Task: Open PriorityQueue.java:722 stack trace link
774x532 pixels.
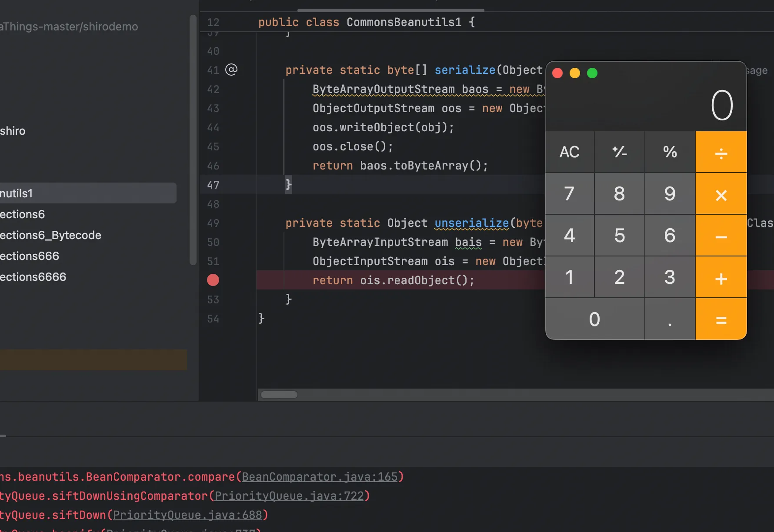Action: [x=289, y=496]
